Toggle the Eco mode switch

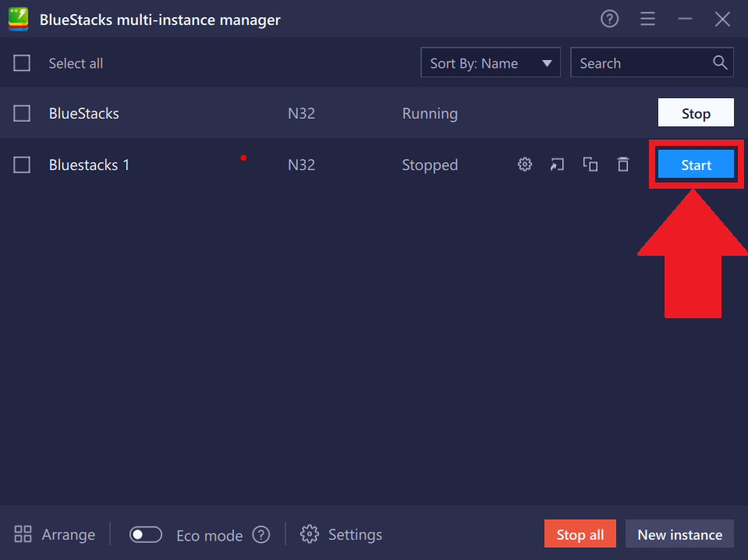(146, 535)
